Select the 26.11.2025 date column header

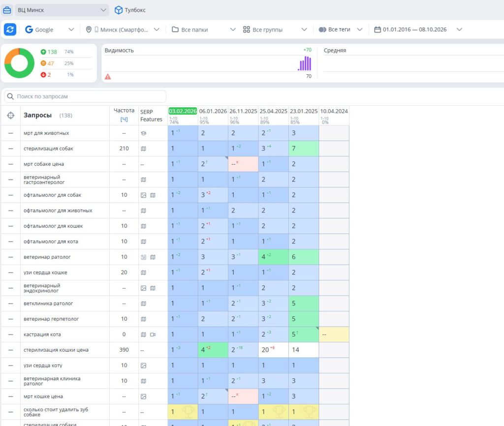point(243,111)
